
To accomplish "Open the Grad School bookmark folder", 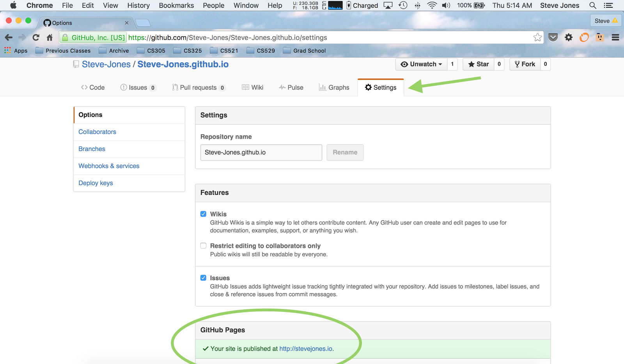I will (x=305, y=51).
